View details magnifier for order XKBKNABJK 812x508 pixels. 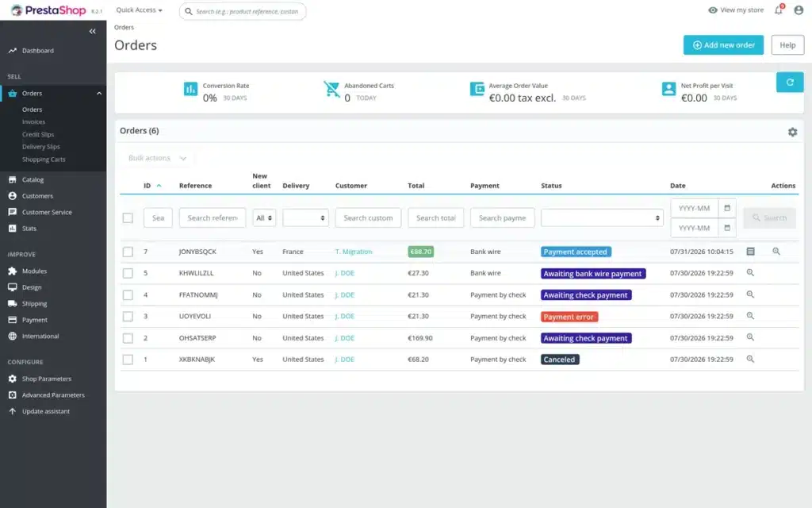point(750,360)
